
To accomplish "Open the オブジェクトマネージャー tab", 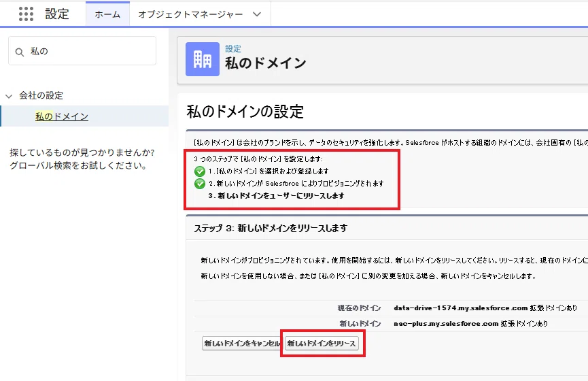I will click(x=190, y=14).
